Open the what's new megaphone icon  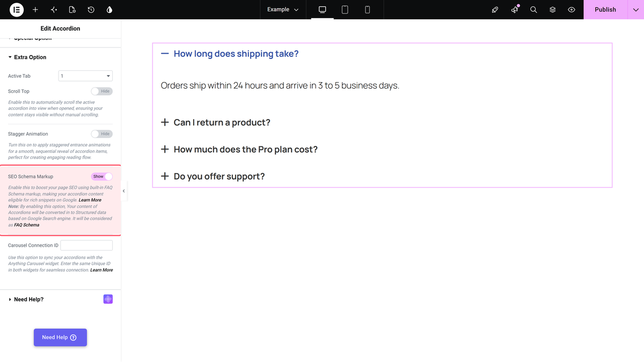[515, 10]
